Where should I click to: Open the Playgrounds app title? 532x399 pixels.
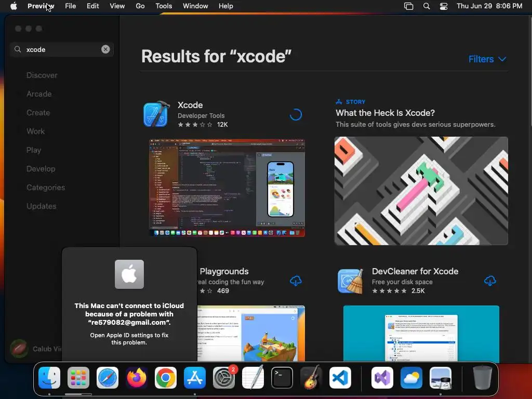click(224, 271)
